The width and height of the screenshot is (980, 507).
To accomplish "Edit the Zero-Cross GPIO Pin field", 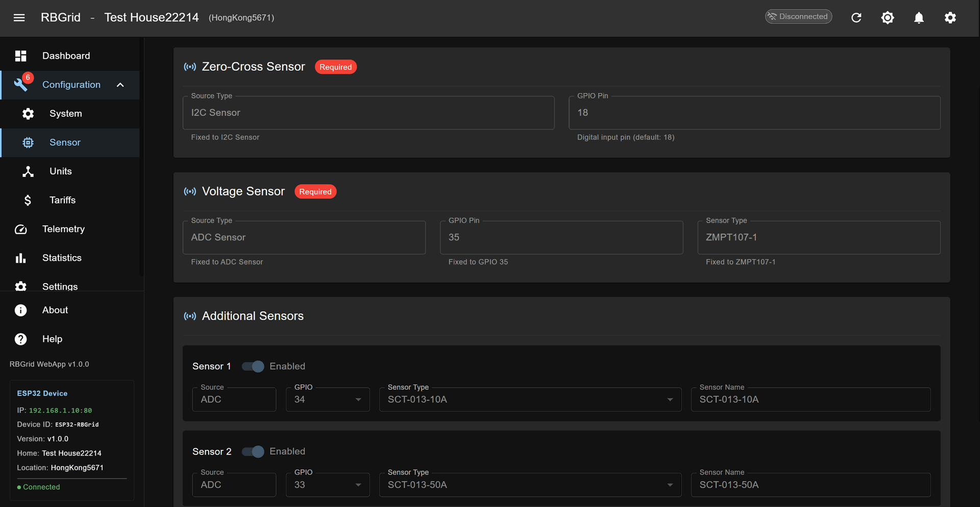I will pyautogui.click(x=754, y=113).
